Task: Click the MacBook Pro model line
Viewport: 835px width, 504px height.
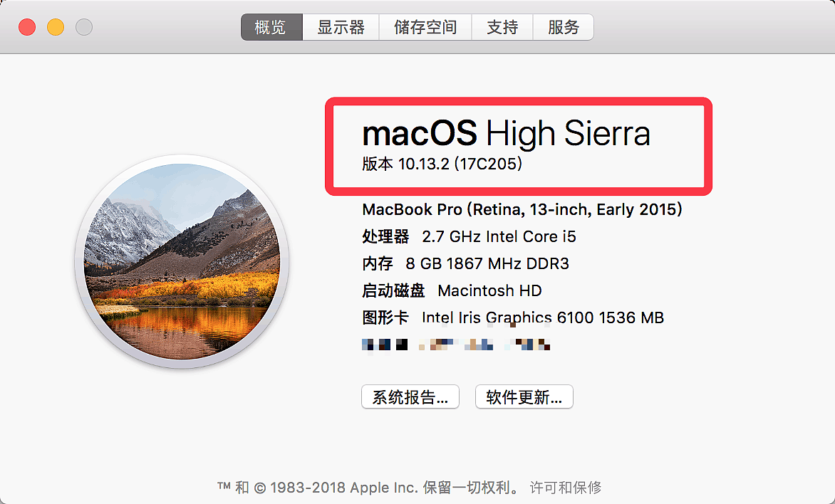Action: [522, 209]
